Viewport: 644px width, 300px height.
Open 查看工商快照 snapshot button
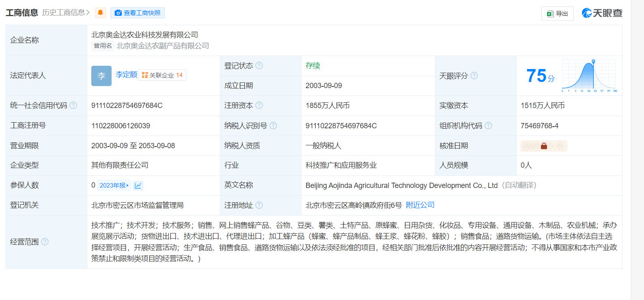click(x=138, y=13)
